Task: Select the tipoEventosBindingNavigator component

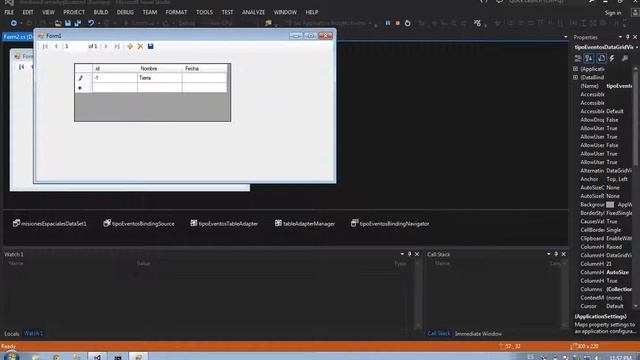Action: 390,224
